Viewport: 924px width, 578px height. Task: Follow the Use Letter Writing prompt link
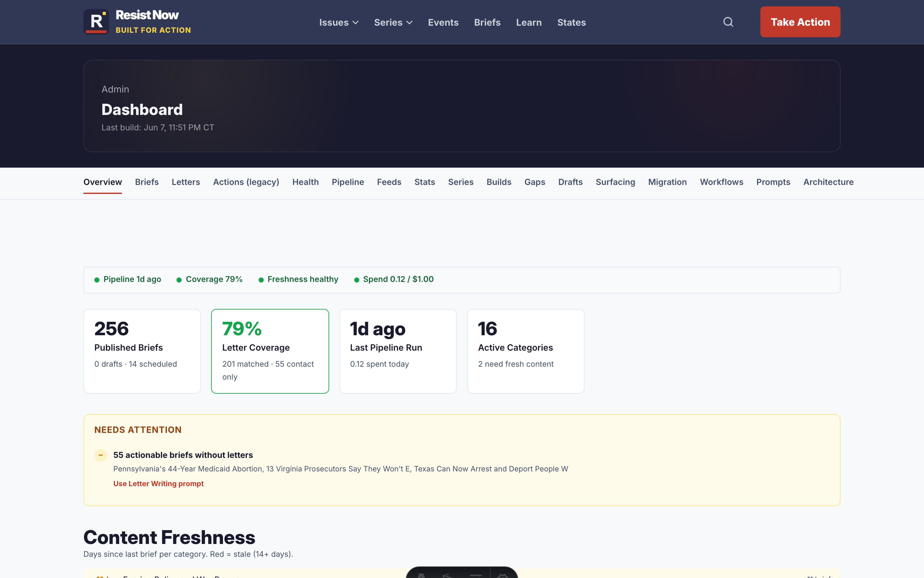point(158,484)
